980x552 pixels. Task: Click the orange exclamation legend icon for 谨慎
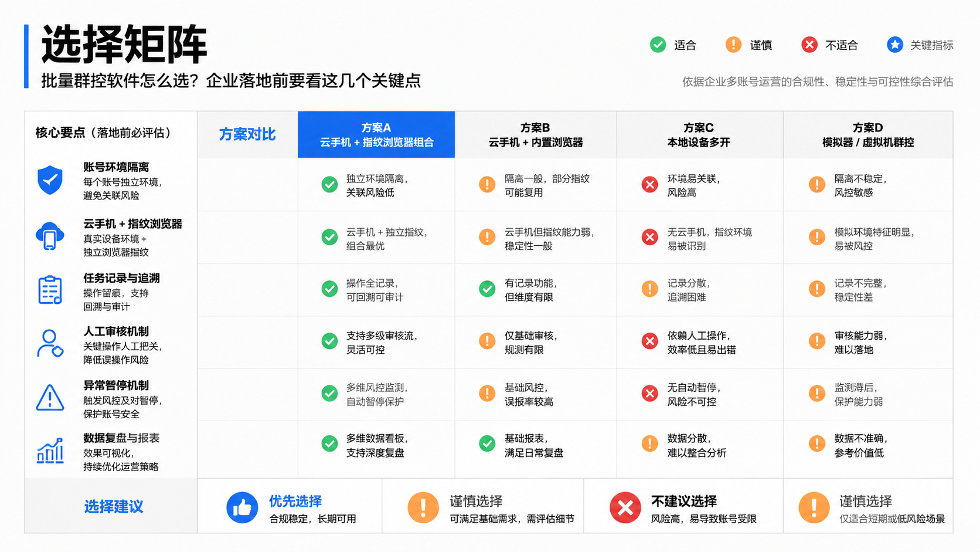(733, 45)
